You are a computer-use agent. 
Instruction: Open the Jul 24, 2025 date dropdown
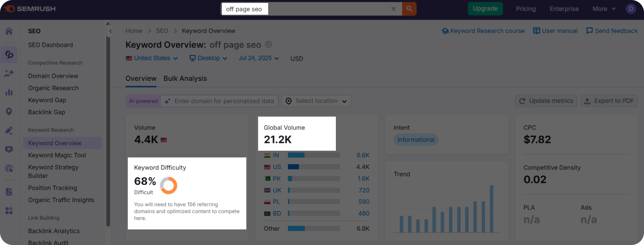coord(259,58)
